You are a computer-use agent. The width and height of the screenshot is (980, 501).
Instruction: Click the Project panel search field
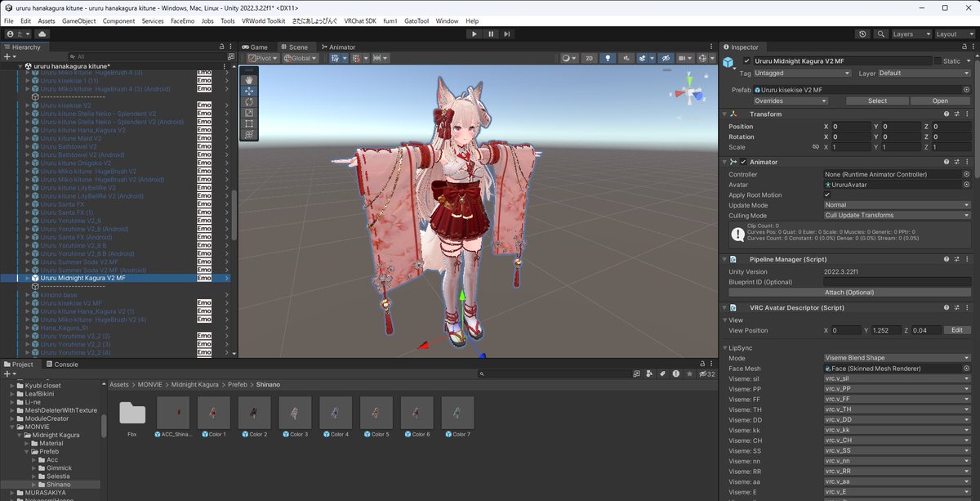[x=555, y=374]
